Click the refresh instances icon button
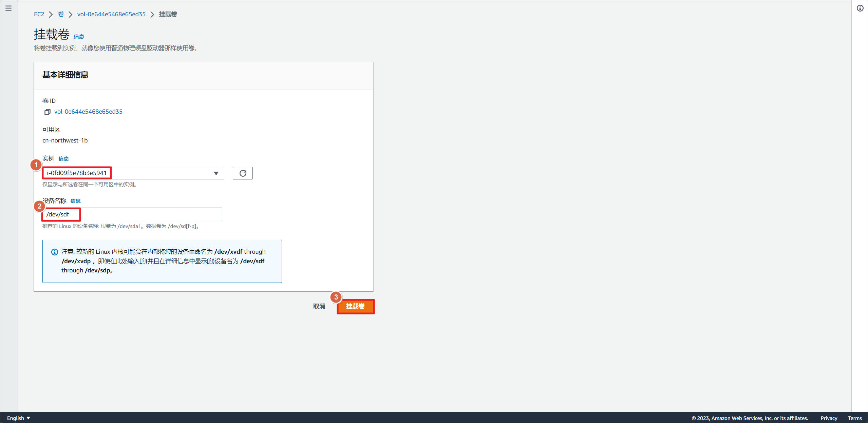This screenshot has width=868, height=423. tap(242, 173)
